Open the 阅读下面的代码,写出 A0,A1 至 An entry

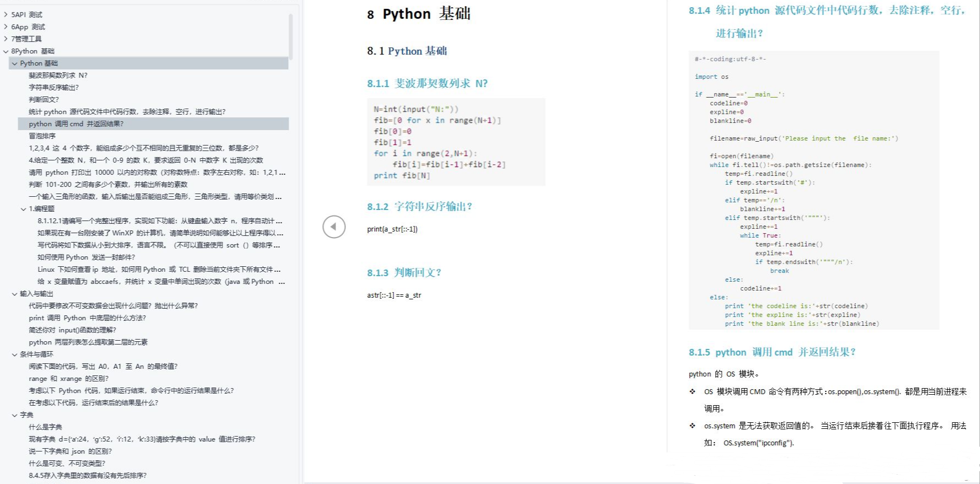103,367
